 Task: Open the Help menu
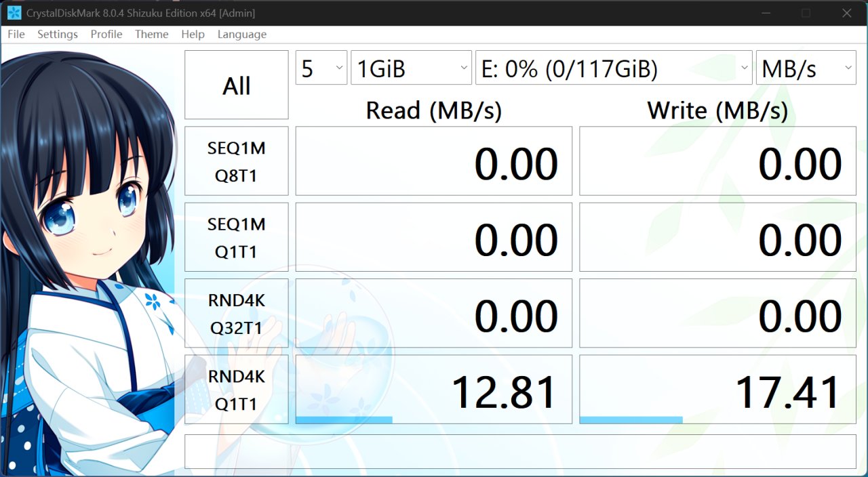coord(193,35)
